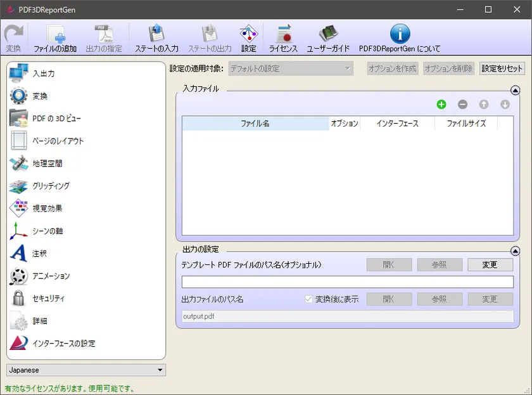The height and width of the screenshot is (395, 532).
Task: Click the template PDF path input field
Action: 347,282
